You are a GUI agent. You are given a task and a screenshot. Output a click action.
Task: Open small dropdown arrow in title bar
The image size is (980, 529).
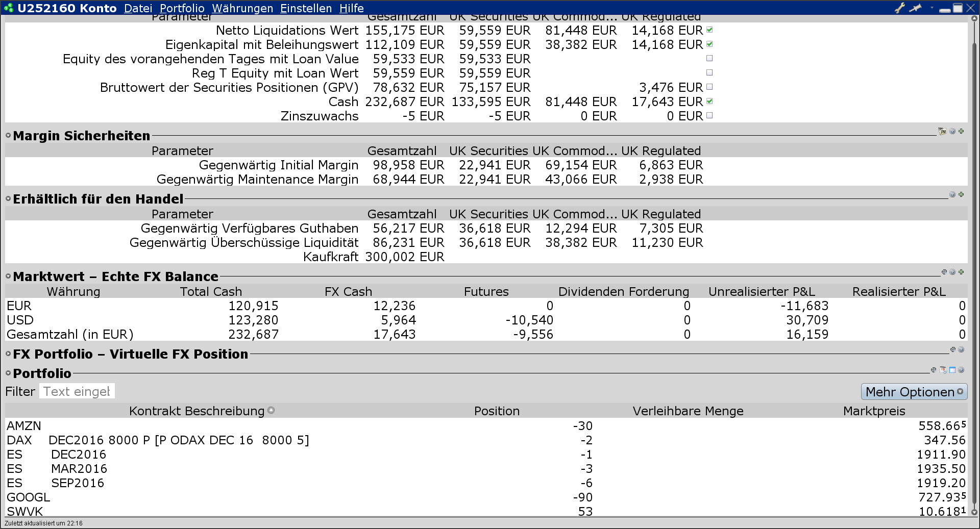932,8
